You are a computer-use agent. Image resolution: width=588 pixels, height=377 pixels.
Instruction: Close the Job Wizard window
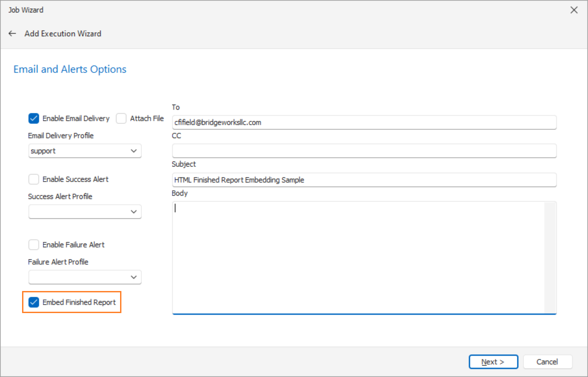pos(574,10)
